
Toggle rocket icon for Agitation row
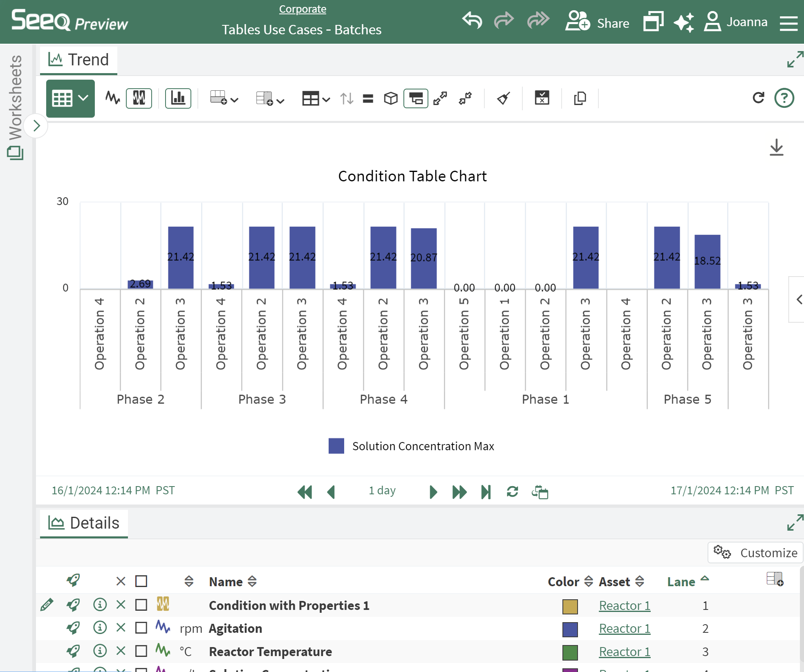[73, 627]
